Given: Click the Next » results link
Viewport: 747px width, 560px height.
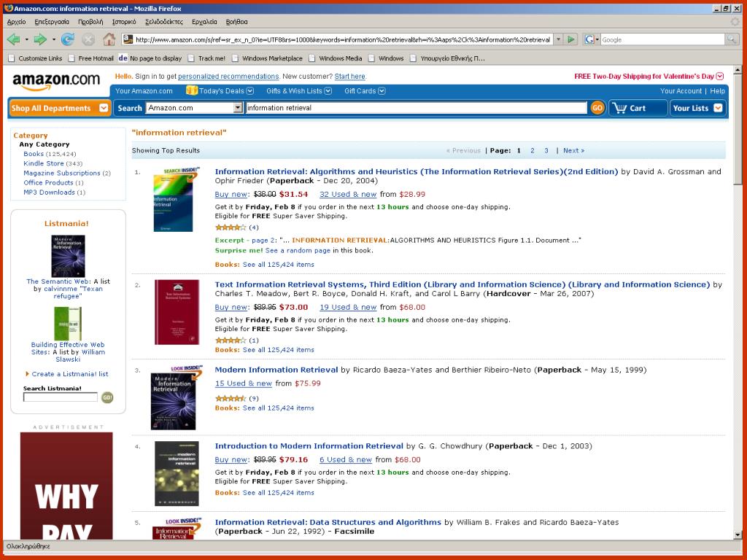Looking at the screenshot, I should coord(573,150).
